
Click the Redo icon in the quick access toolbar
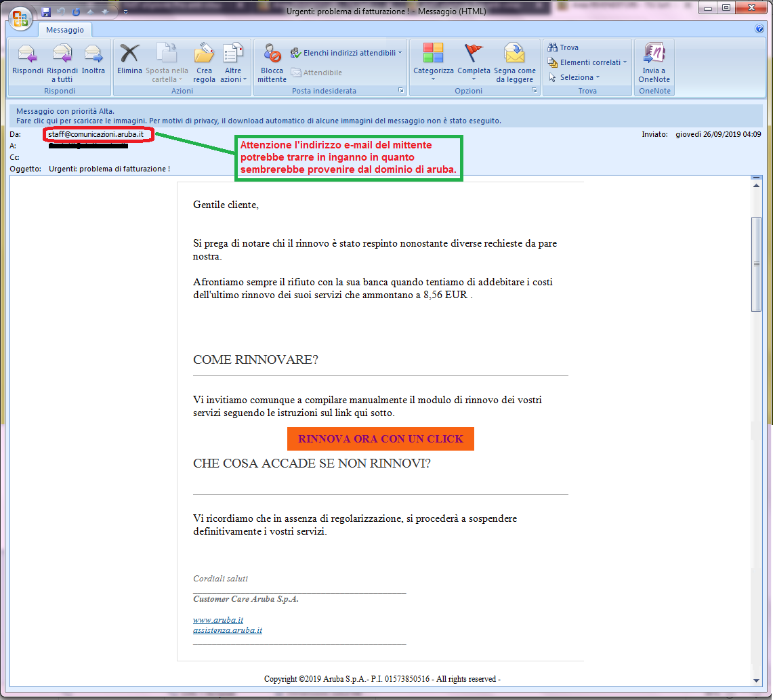point(76,12)
